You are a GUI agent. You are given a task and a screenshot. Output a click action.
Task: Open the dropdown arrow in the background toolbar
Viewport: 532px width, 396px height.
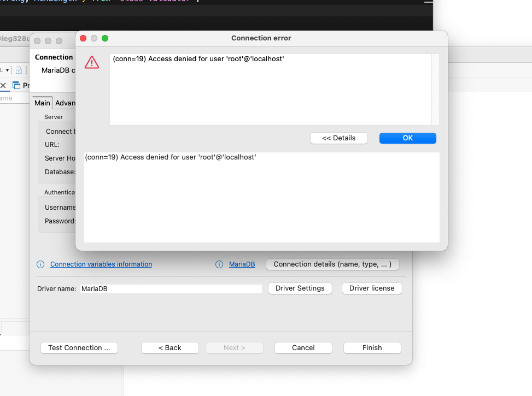click(7, 70)
